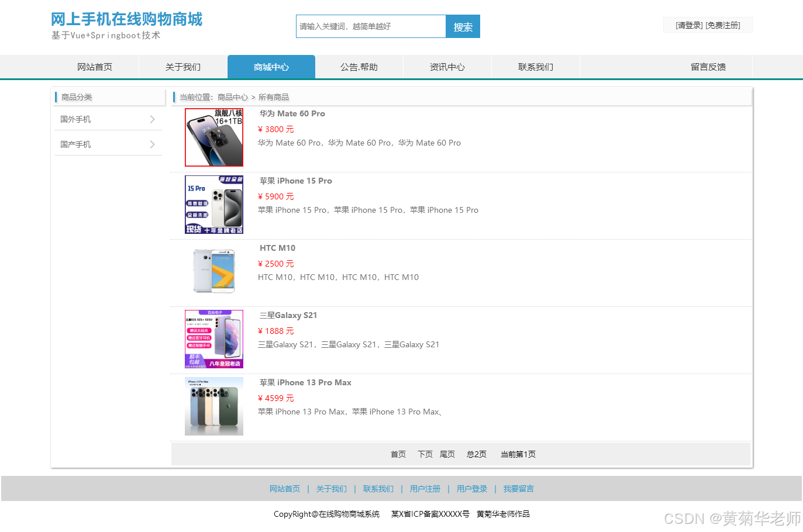Click the 总2页 page count text
Viewport: 803px width, 532px height.
point(477,454)
